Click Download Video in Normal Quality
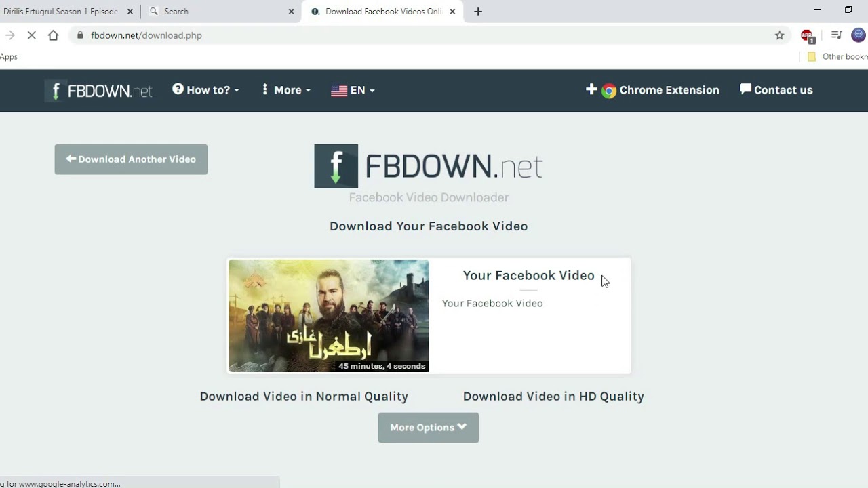 304,396
